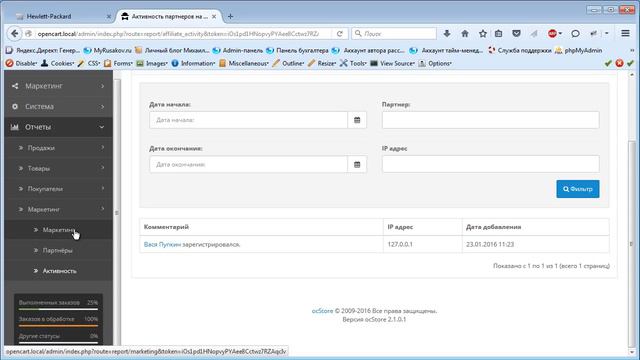Open the Information developer toolbar menu
Image resolution: width=640 pixels, height=360 pixels.
[x=193, y=63]
